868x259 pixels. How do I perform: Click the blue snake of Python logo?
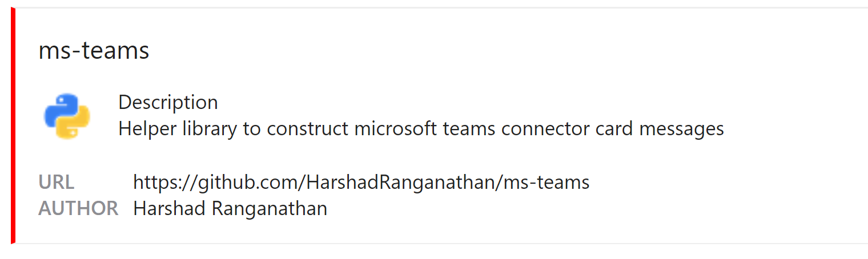coord(61,108)
